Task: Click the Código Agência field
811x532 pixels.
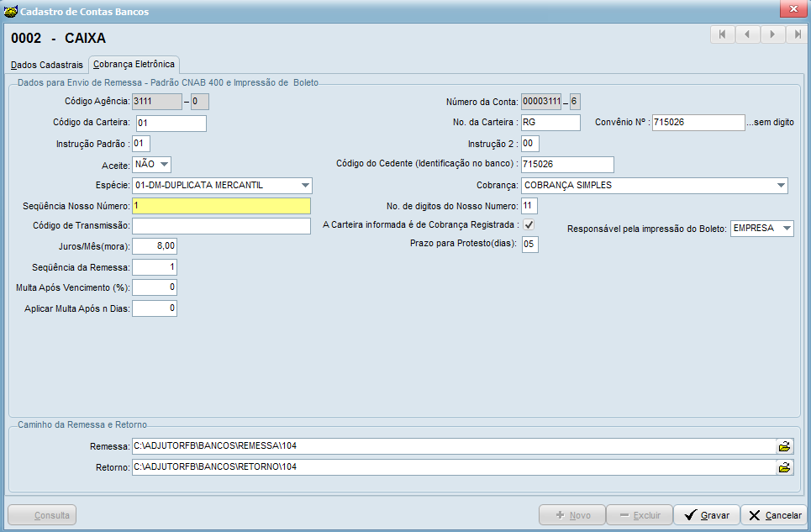Action: pyautogui.click(x=157, y=102)
